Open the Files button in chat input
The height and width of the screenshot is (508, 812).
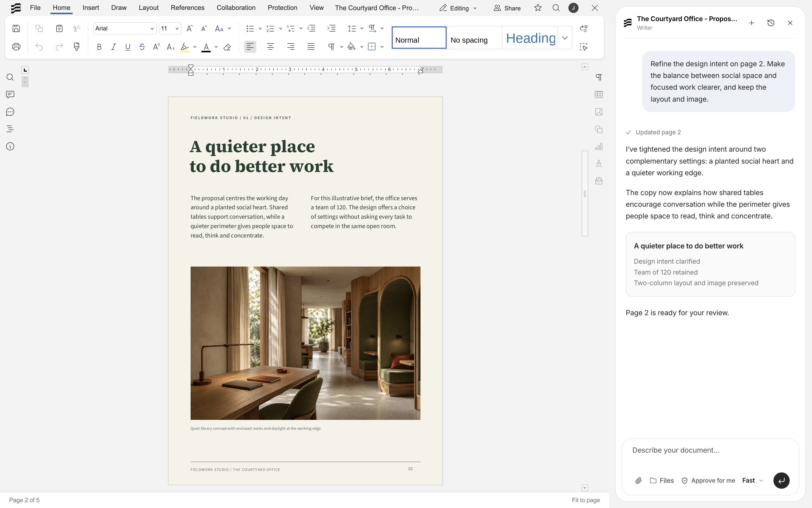point(662,481)
